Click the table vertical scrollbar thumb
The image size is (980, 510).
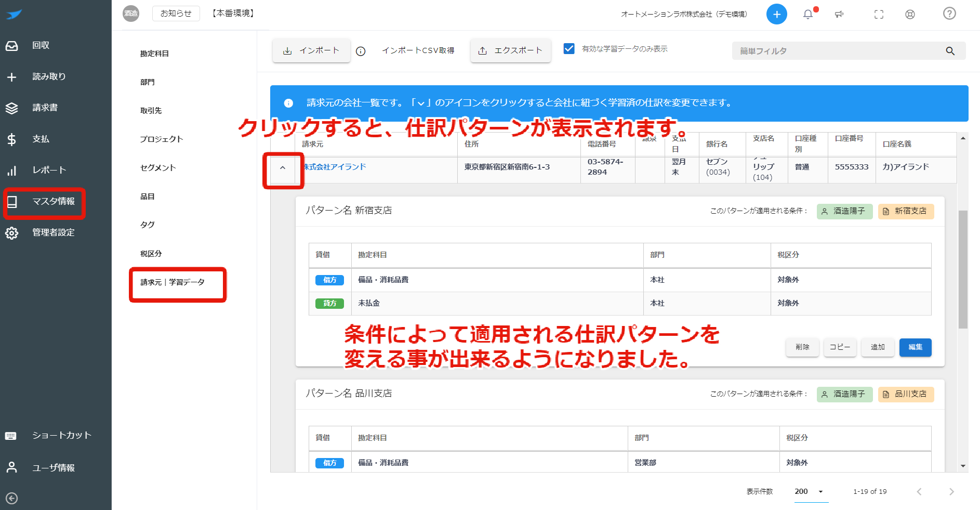coord(963,269)
